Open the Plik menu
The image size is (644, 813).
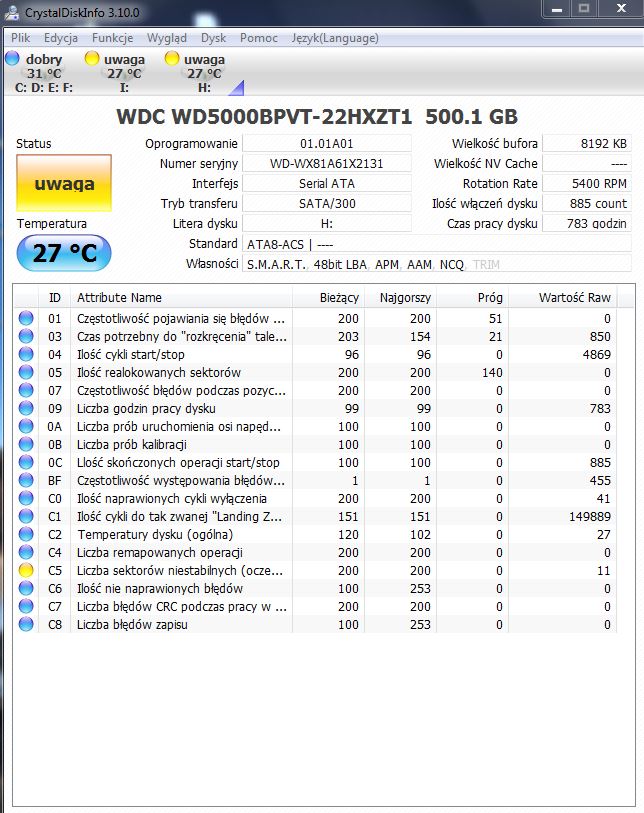click(20, 38)
